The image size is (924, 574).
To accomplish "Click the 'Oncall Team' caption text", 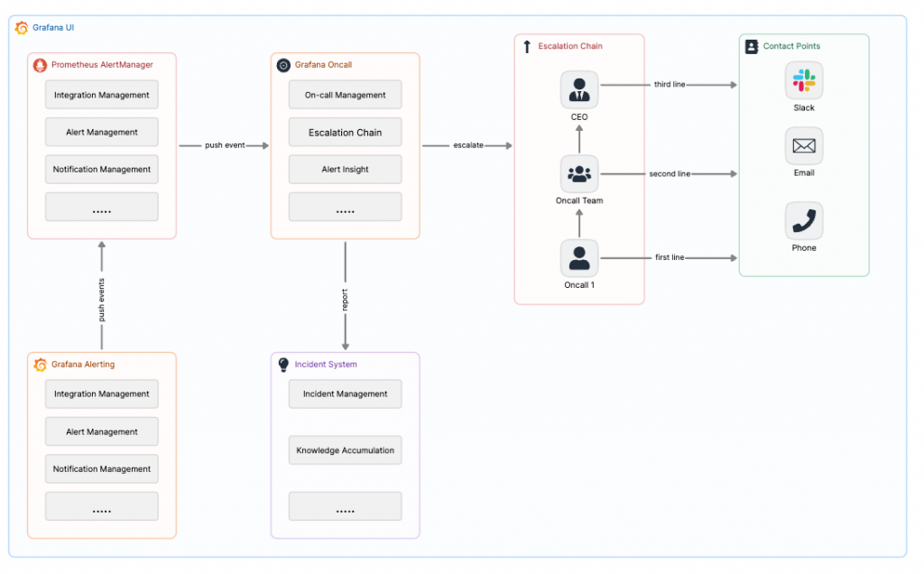I will [579, 201].
